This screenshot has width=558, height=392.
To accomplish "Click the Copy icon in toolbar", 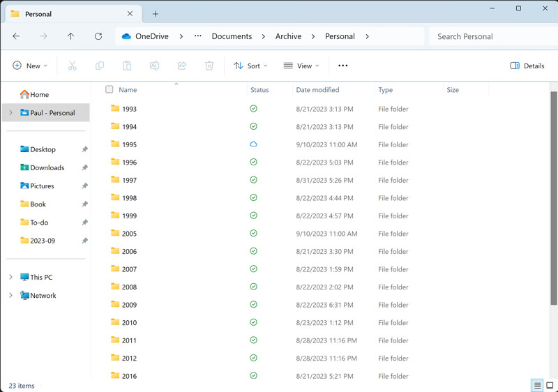I will tap(99, 66).
